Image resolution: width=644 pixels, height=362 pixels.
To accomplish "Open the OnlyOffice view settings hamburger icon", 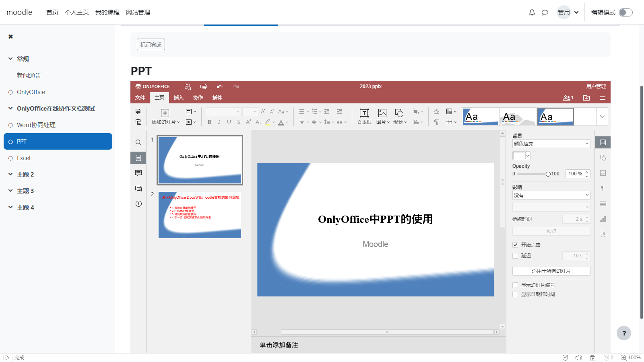I will click(x=603, y=98).
